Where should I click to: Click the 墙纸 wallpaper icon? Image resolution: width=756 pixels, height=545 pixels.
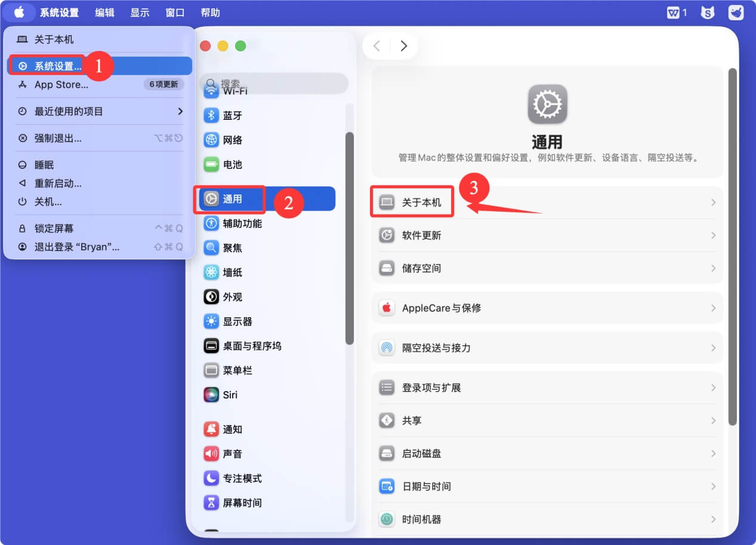click(x=212, y=272)
